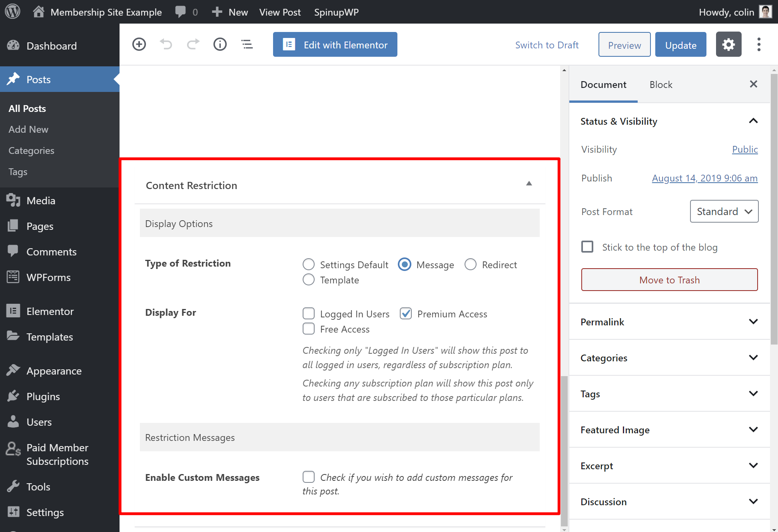778x532 pixels.
Task: Open block navigation list icon
Action: [247, 44]
